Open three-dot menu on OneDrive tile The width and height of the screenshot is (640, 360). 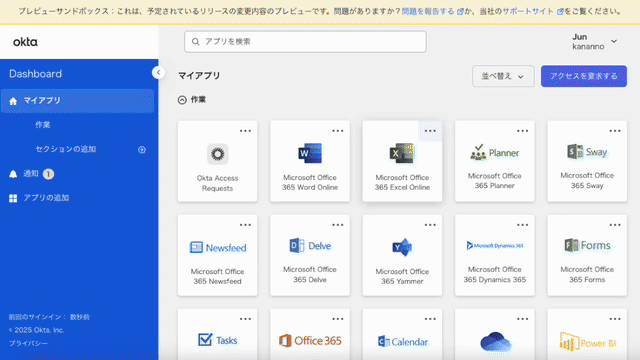522,319
